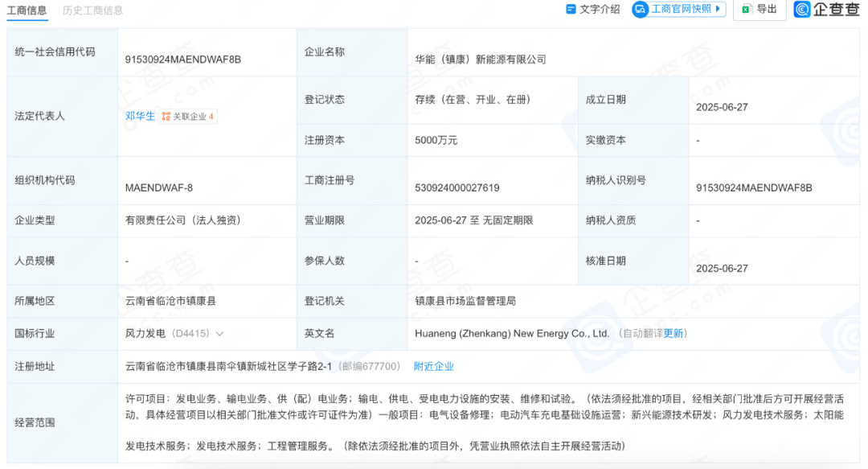
Task: Select registration number 530924000027619
Action: pos(457,188)
